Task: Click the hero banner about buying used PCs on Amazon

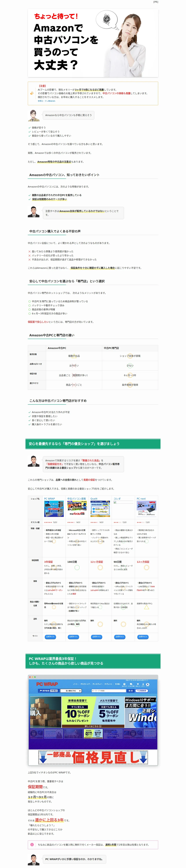Action: click(93, 43)
